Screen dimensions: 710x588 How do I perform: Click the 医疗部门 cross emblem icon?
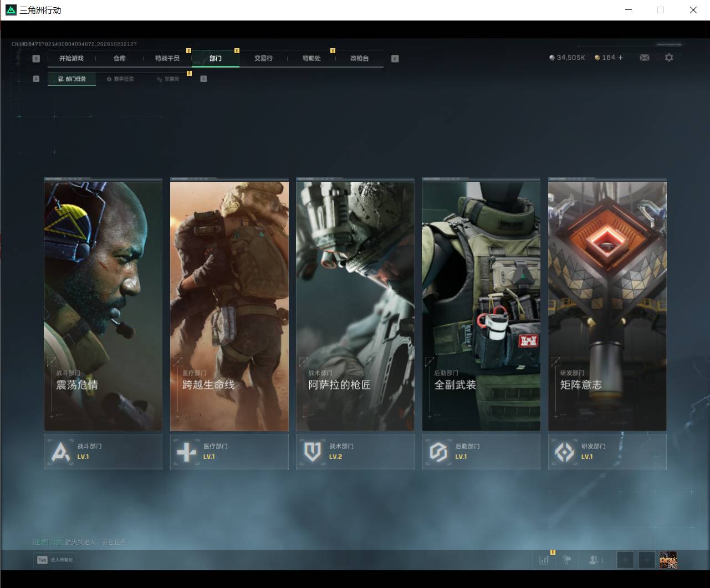click(186, 452)
